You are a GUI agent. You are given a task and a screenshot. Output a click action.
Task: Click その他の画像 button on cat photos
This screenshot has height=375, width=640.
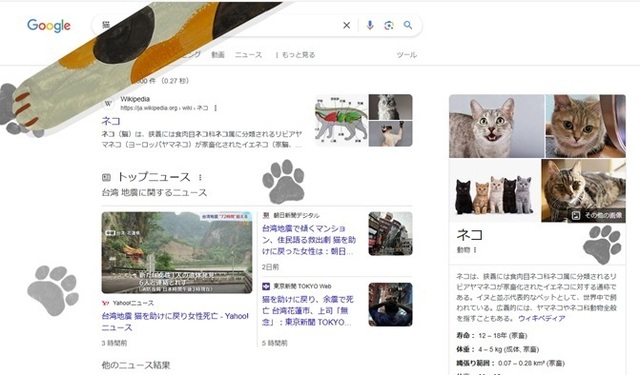point(596,215)
